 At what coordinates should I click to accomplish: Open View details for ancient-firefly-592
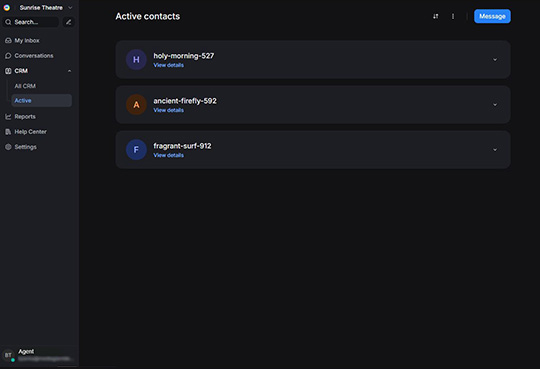click(x=168, y=110)
